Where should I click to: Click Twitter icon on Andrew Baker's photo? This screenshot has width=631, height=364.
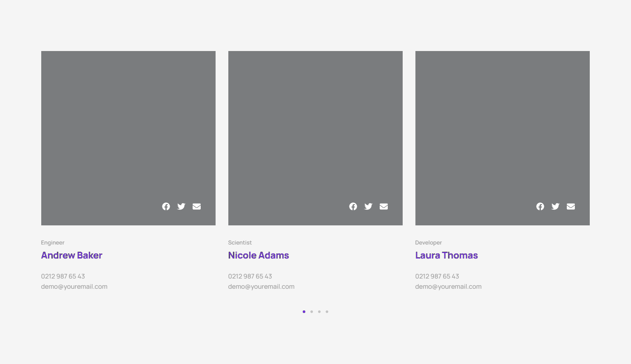[181, 206]
